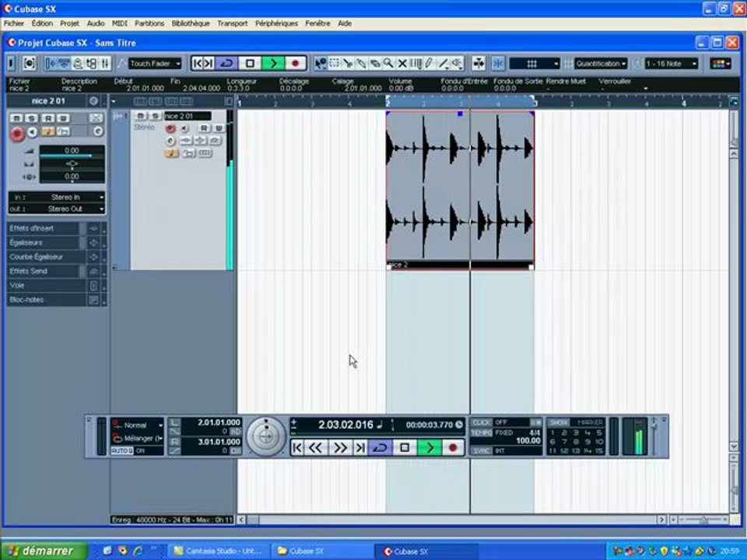Click the CLICK metronome button

481,422
